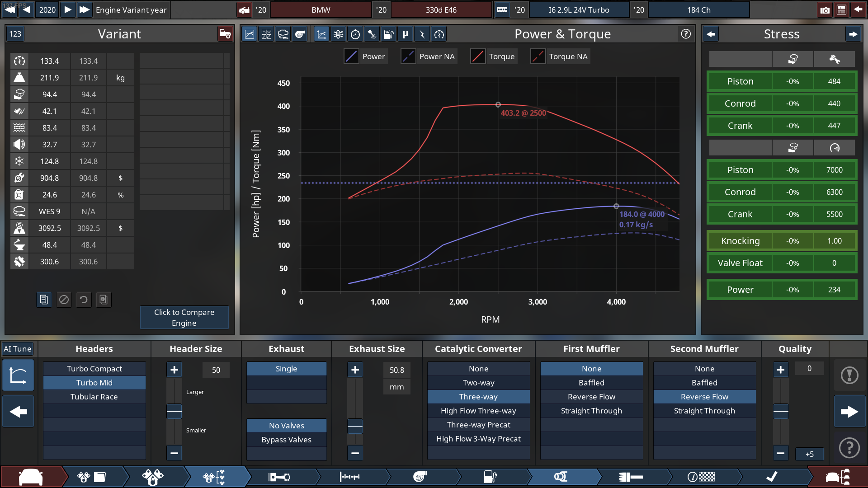This screenshot has height=488, width=868.
Task: Increase Quality with plus button
Action: [781, 370]
